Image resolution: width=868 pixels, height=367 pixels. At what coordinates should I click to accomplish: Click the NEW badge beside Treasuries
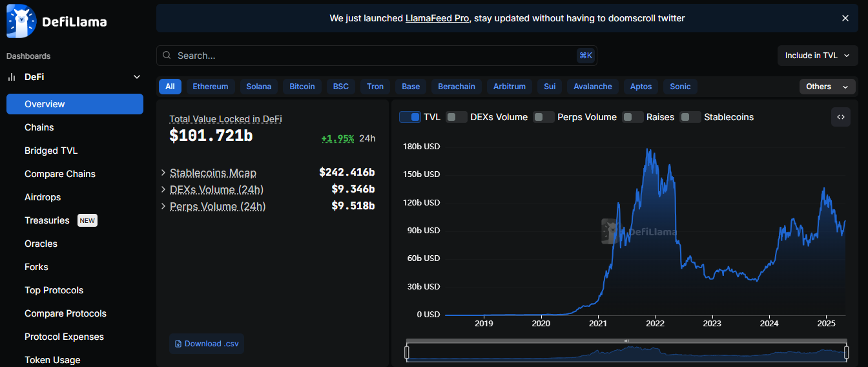point(87,220)
